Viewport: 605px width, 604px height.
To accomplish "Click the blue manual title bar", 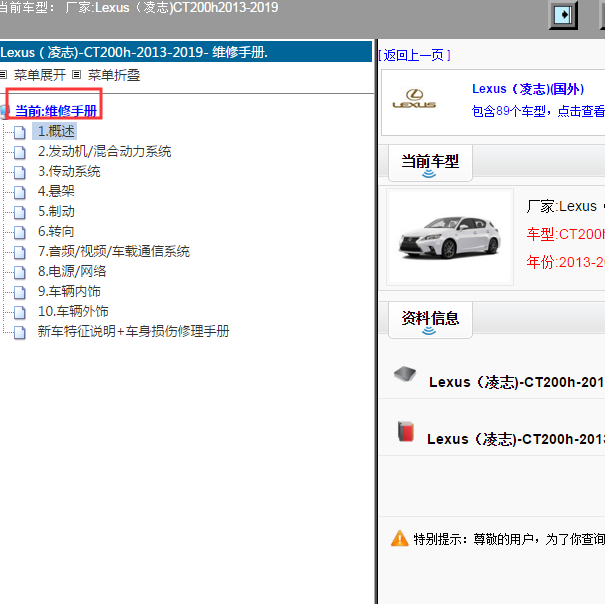I will (x=186, y=52).
